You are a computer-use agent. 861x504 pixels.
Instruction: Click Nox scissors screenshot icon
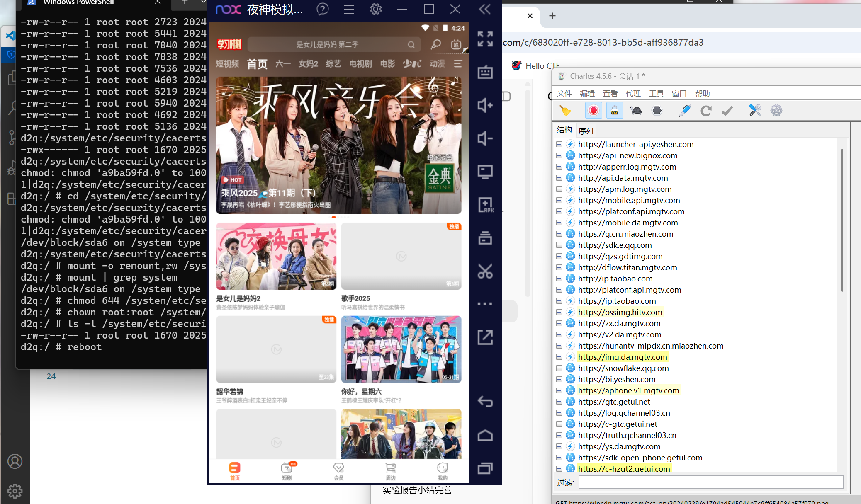[x=485, y=271]
